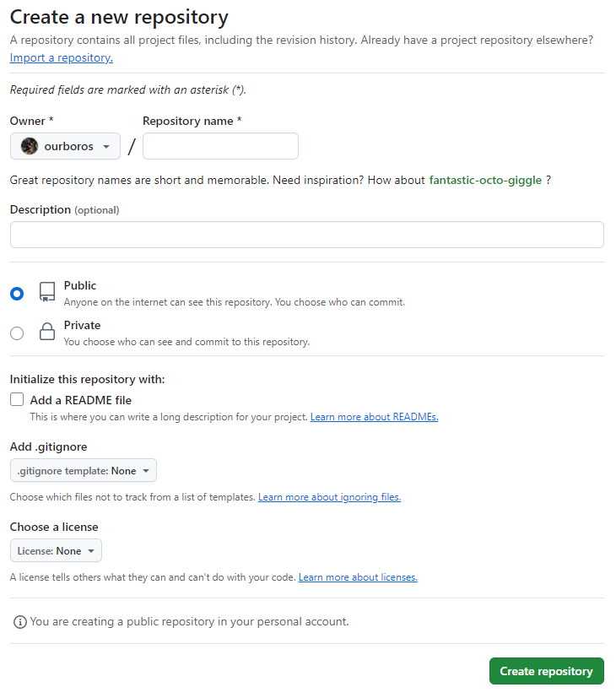Open Learn more about READMEs link

374,417
